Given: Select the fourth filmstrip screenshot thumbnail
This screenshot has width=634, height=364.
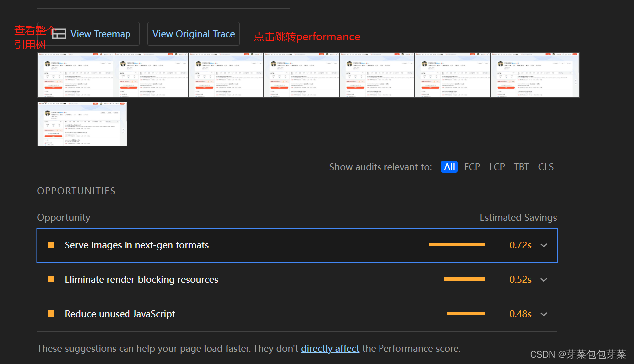Looking at the screenshot, I should [x=301, y=75].
